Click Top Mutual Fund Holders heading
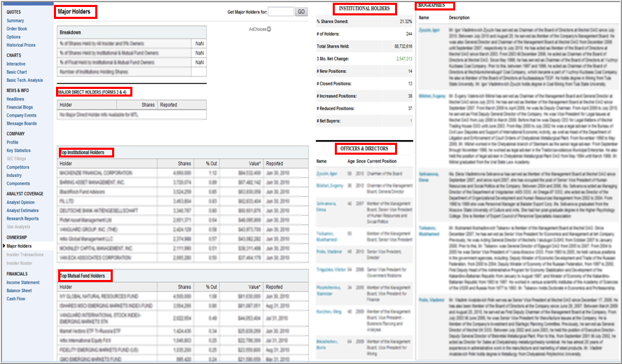622x364 pixels. point(83,276)
